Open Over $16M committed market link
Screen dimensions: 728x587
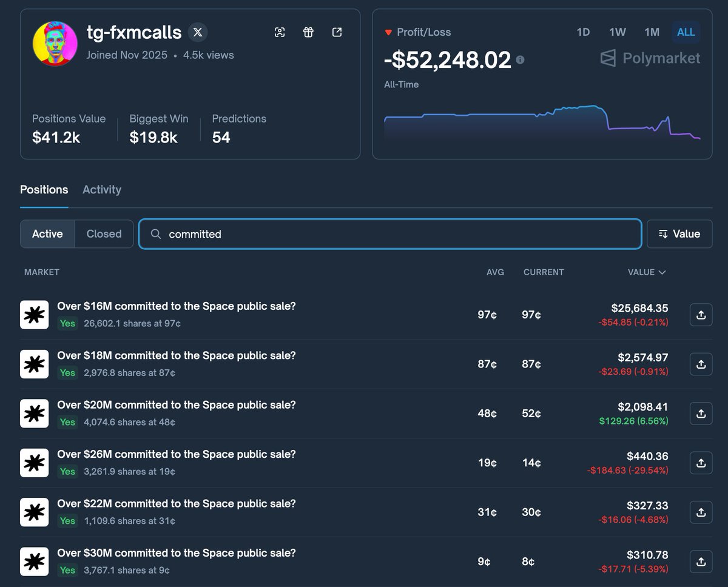tap(177, 306)
